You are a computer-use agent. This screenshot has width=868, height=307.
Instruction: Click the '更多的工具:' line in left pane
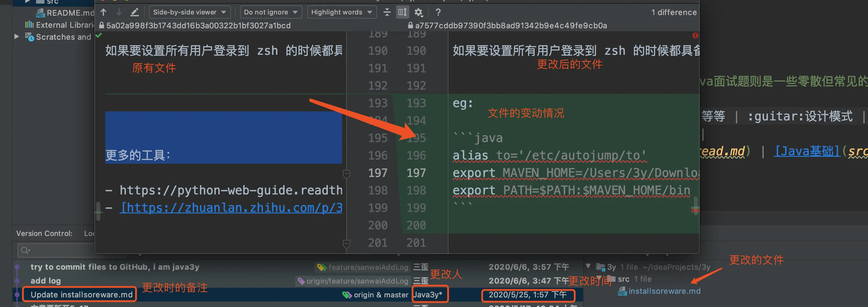138,155
